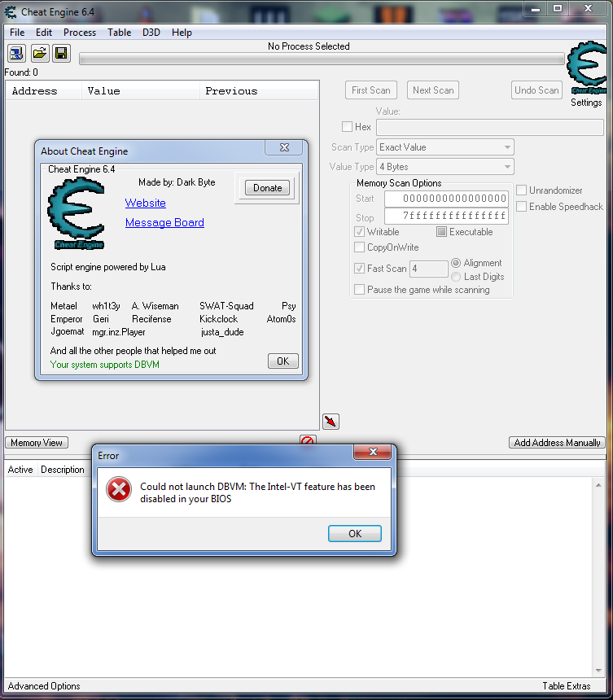Open the File menu
Screen dimensions: 613x700
(x=17, y=33)
